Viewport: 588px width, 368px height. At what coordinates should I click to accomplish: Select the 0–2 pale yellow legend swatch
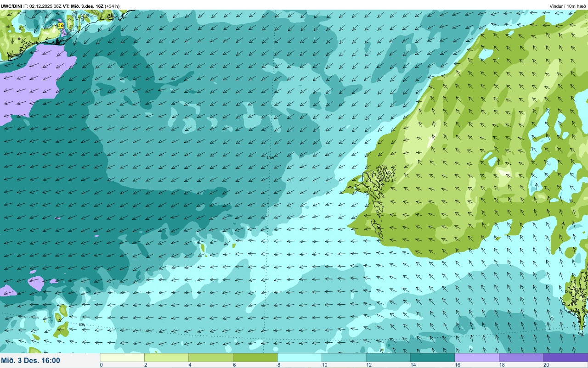(x=122, y=357)
